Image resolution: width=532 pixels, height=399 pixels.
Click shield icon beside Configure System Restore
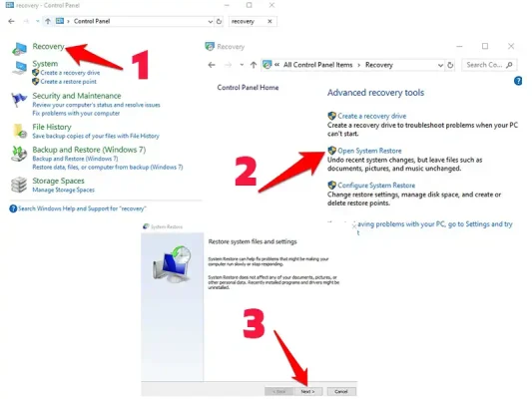[331, 186]
